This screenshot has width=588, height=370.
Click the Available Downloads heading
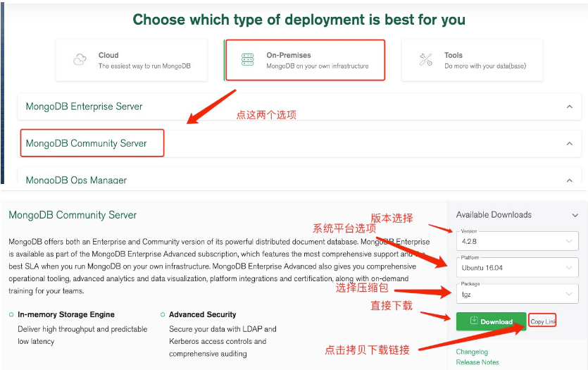coord(494,215)
